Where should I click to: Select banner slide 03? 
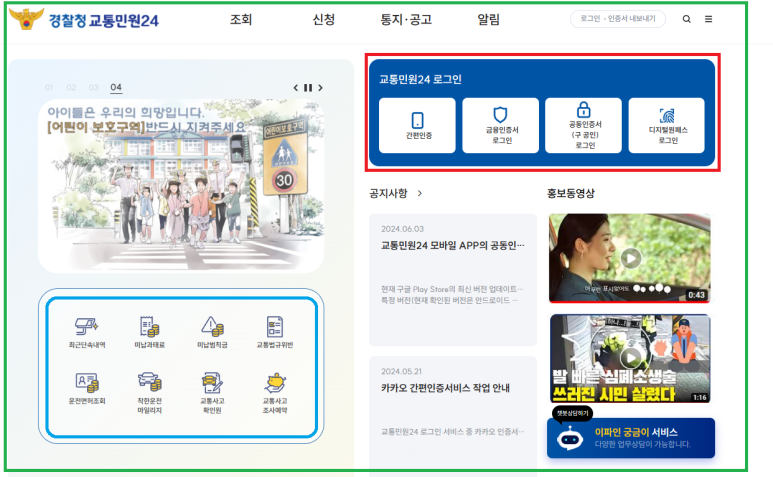click(94, 88)
